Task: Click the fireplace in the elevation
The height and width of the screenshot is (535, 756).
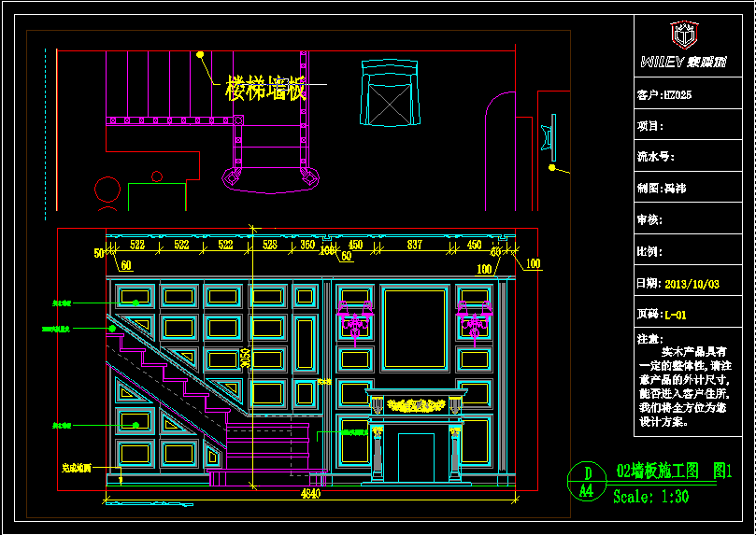Action: [x=416, y=441]
